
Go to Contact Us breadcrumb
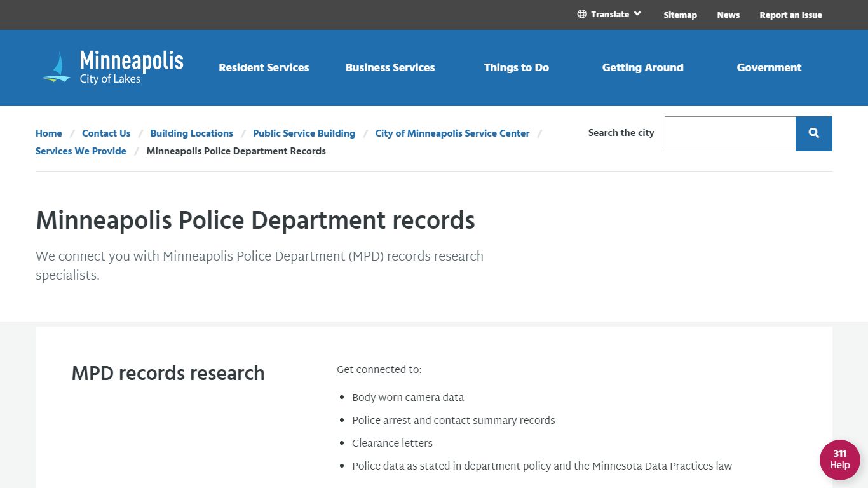[x=106, y=133]
